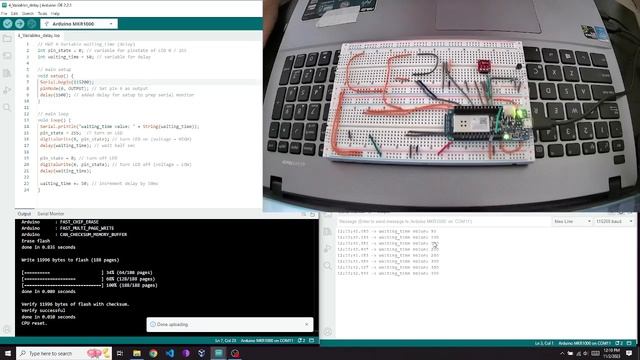Open the 115200 baud rate dropdown
Viewport: 640px width, 360px height.
click(614, 221)
